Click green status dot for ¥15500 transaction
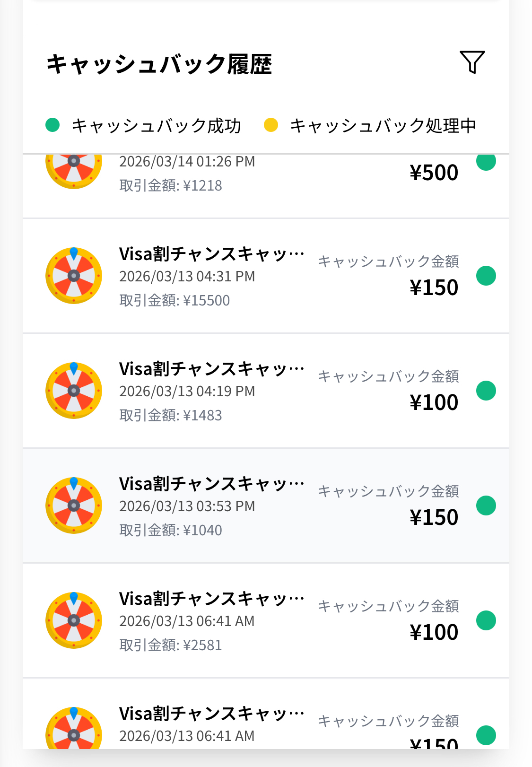Image resolution: width=532 pixels, height=767 pixels. [x=486, y=276]
